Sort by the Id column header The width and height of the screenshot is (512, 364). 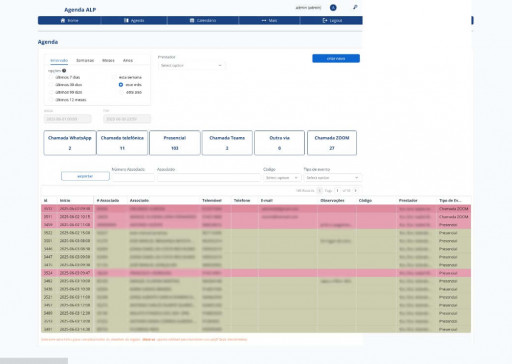click(x=46, y=201)
